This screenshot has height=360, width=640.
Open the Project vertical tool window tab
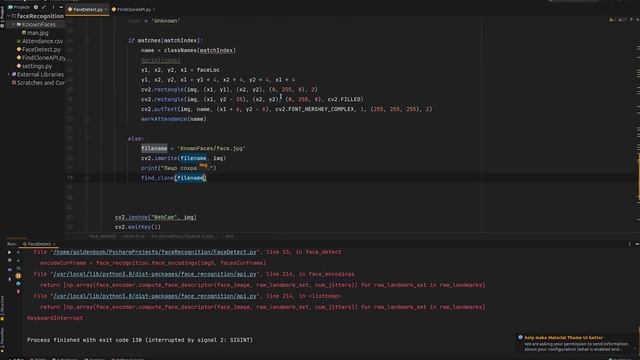pyautogui.click(x=2, y=16)
